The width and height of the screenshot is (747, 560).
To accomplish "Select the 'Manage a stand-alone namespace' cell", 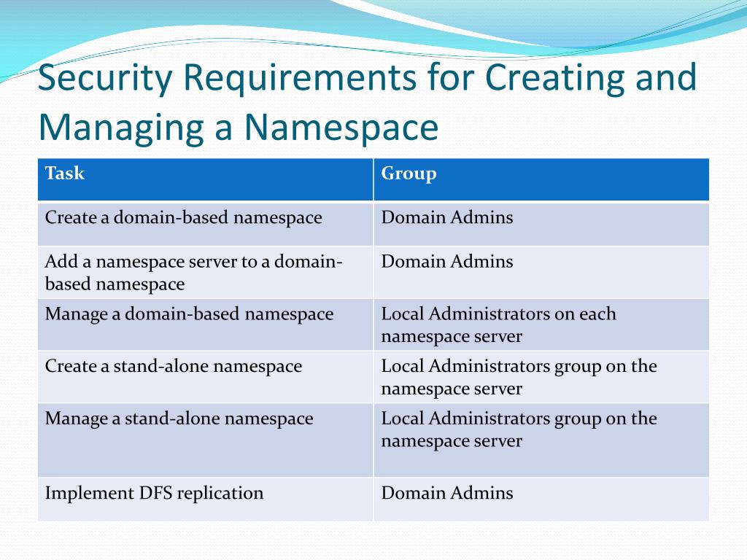I will pos(205,440).
